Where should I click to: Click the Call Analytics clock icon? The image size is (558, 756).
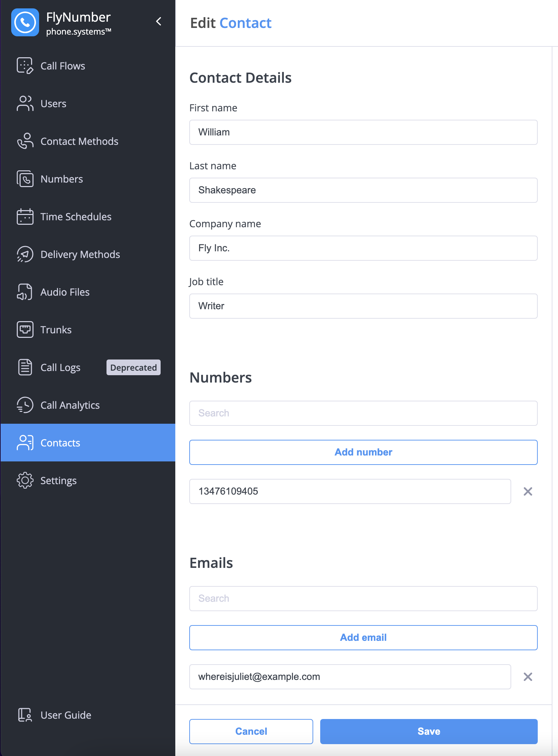tap(25, 405)
